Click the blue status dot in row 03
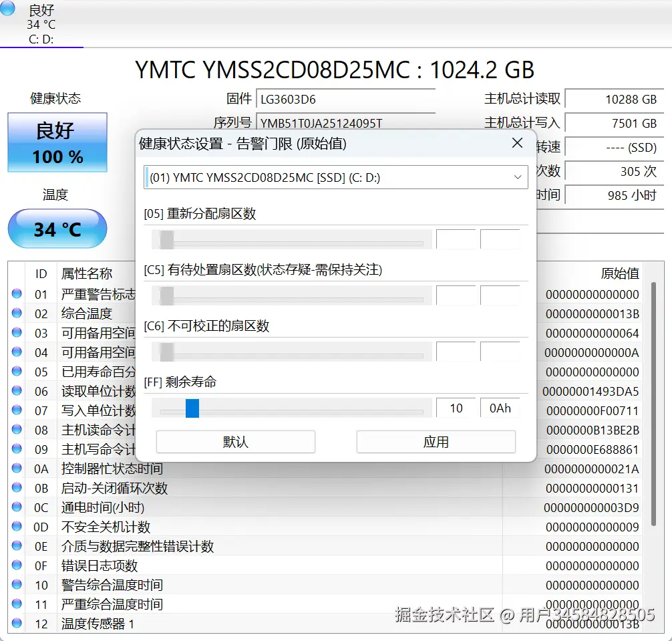 click(17, 332)
